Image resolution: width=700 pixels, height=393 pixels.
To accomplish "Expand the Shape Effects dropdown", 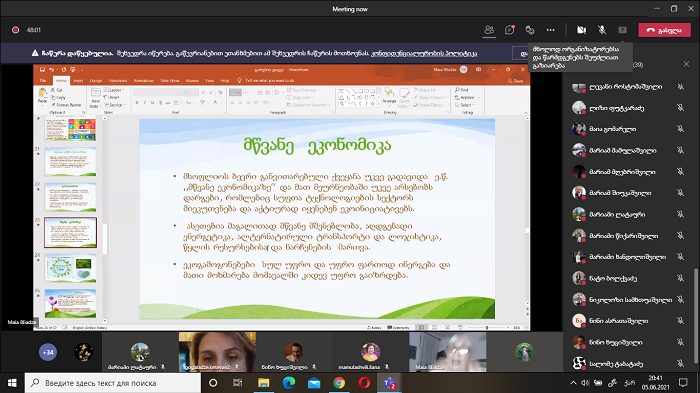I will (x=429, y=105).
